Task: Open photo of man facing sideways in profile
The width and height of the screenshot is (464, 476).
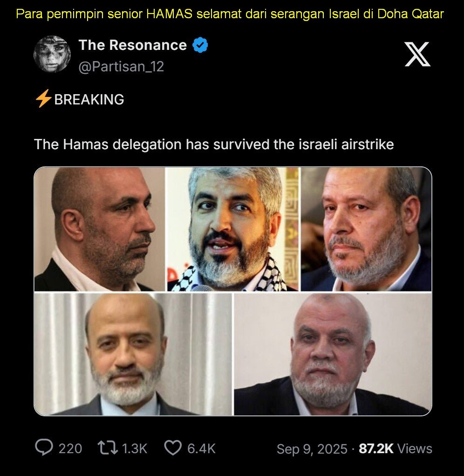Action: [x=100, y=229]
